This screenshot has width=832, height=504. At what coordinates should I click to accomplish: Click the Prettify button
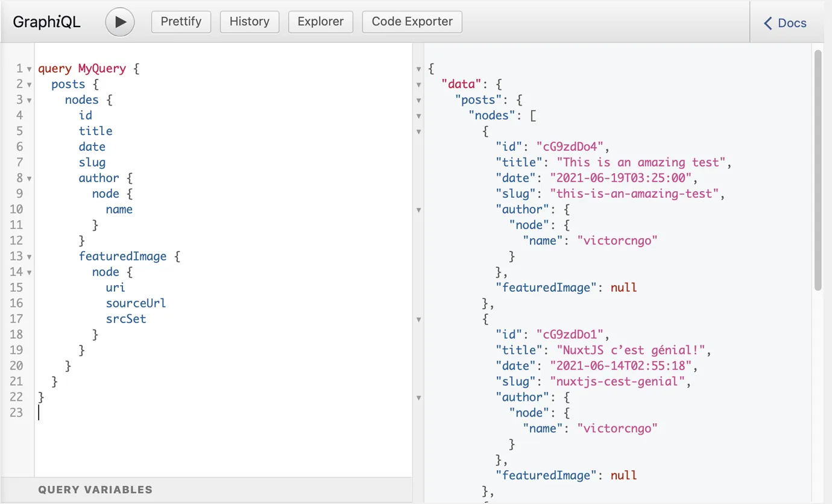point(181,22)
